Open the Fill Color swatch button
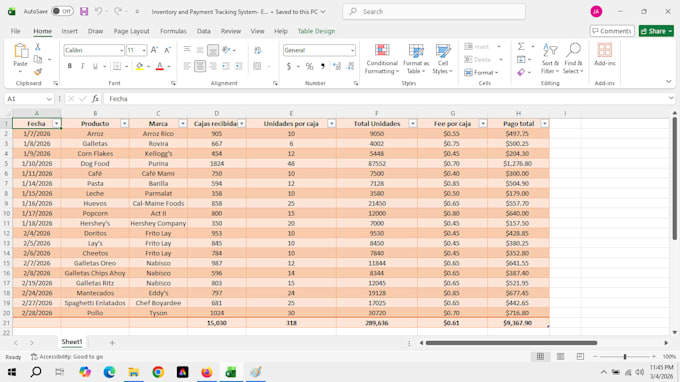Image resolution: width=680 pixels, height=382 pixels. point(139,66)
